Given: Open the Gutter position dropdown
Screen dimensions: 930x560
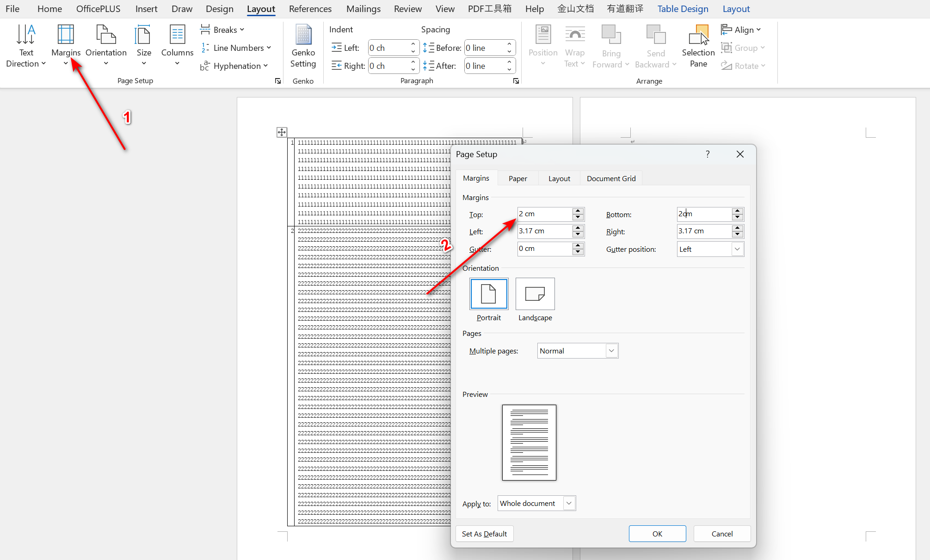Looking at the screenshot, I should 737,249.
